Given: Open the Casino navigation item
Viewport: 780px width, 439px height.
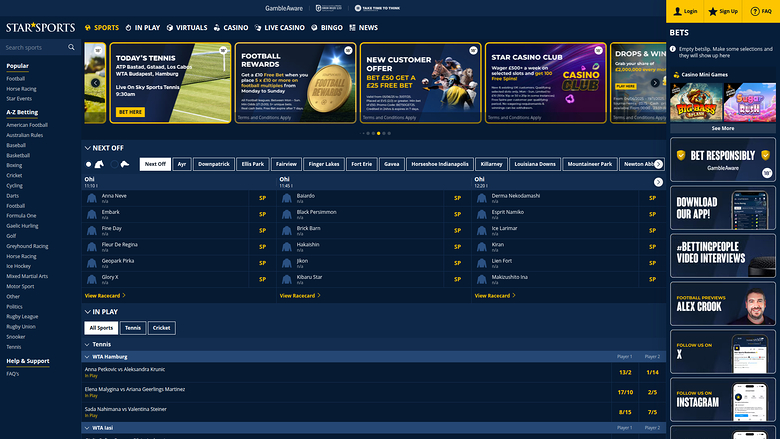Looking at the screenshot, I should click(231, 28).
